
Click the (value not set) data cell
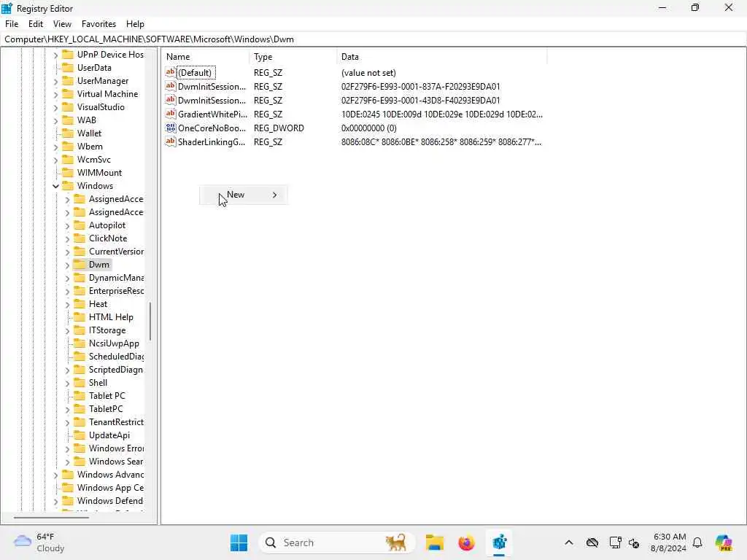click(368, 73)
